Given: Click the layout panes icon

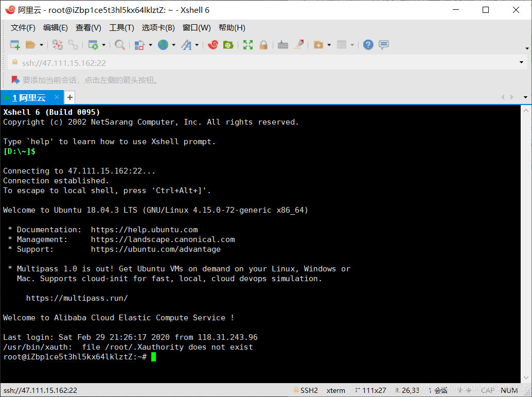Looking at the screenshot, I should (x=342, y=45).
